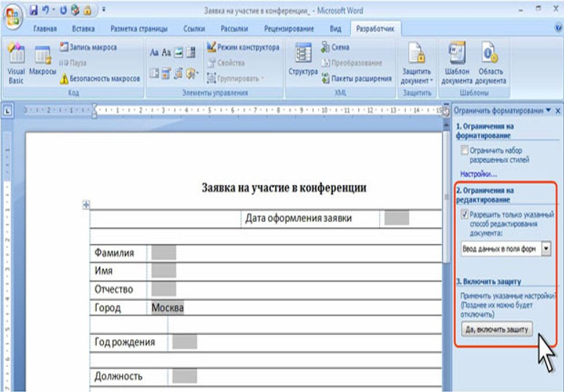Viewport: 564px width, 392px height.
Task: Switch to Разметка страницы tab
Action: 139,29
